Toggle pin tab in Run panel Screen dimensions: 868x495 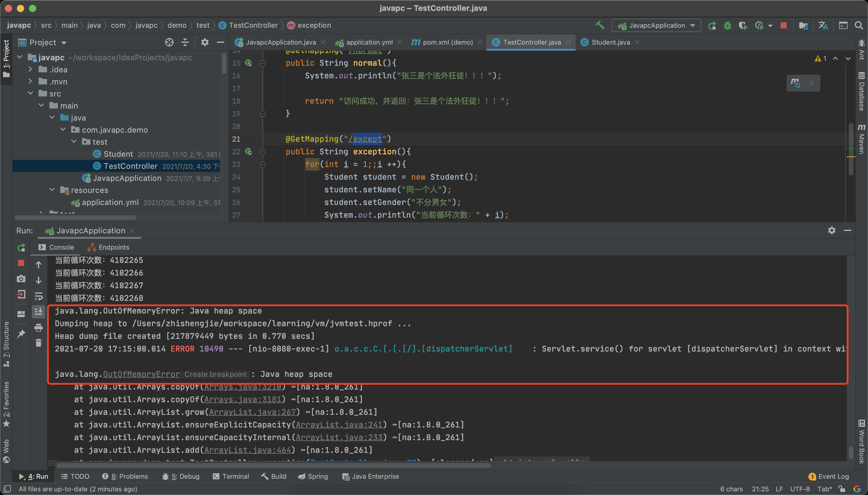(21, 333)
